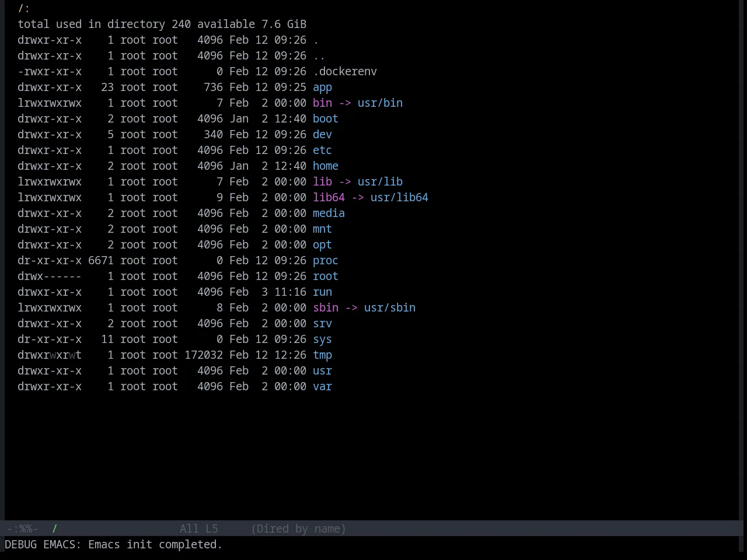Click the '-rwxr-xr-x' permissions of .dockerenv
Image resolution: width=747 pixels, height=560 pixels.
pos(50,71)
